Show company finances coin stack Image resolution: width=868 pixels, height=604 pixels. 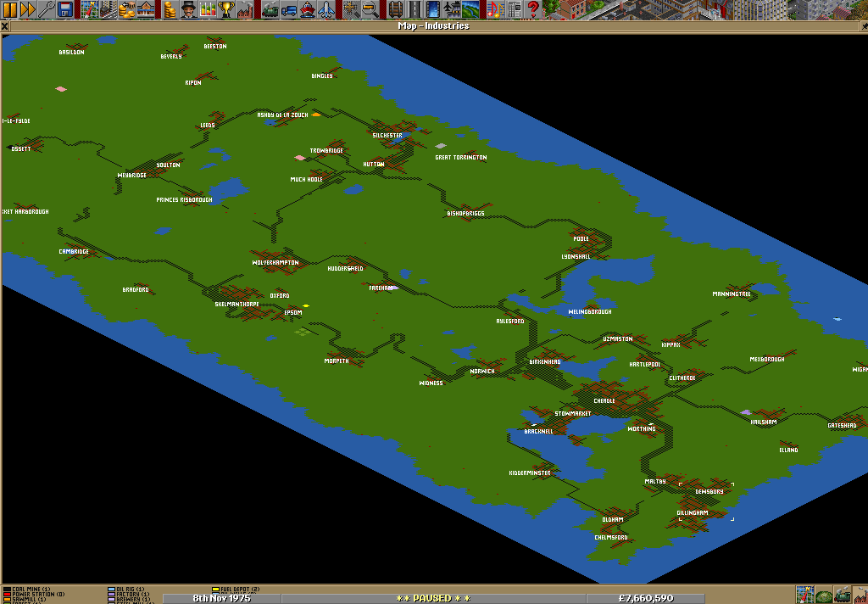click(170, 9)
